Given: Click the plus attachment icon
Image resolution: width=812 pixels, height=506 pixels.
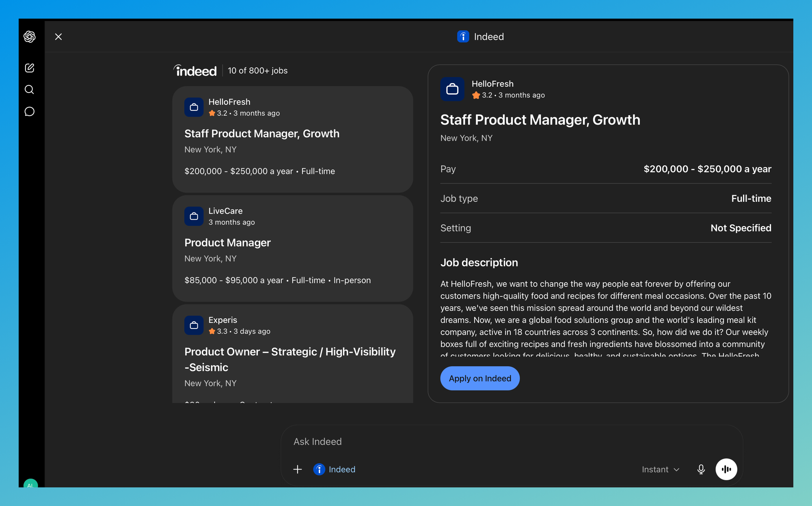Looking at the screenshot, I should pos(298,469).
